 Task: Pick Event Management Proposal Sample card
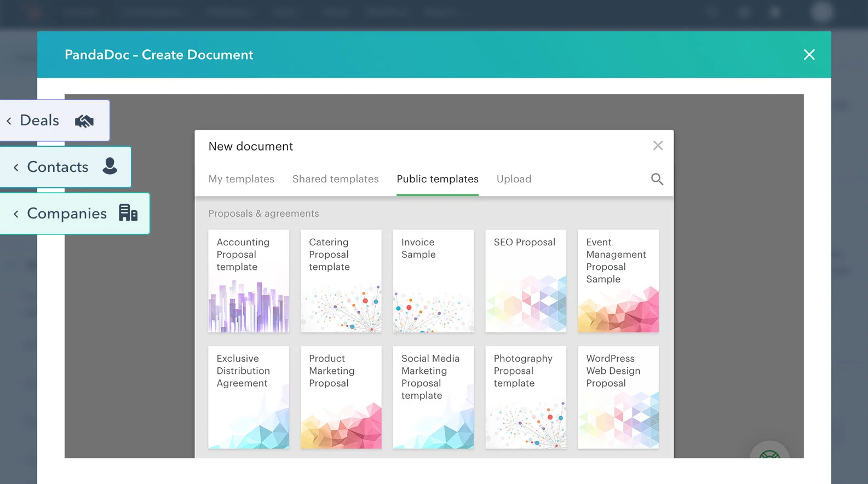tap(618, 281)
